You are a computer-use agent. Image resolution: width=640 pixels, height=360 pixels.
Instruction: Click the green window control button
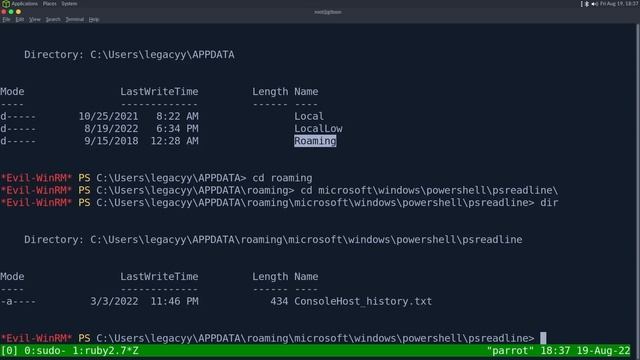pyautogui.click(x=11, y=12)
